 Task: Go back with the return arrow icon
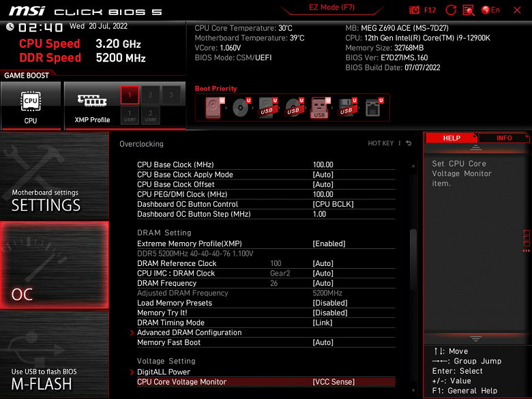(x=409, y=143)
